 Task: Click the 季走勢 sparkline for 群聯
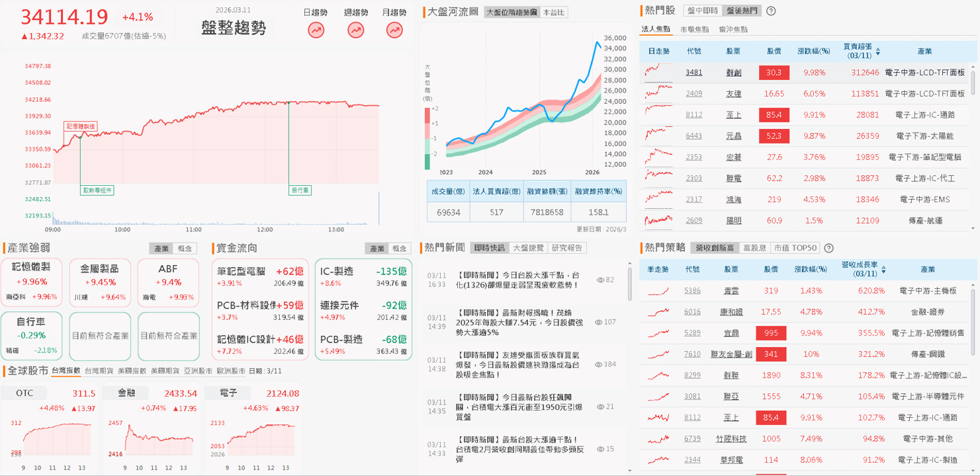pos(658,375)
